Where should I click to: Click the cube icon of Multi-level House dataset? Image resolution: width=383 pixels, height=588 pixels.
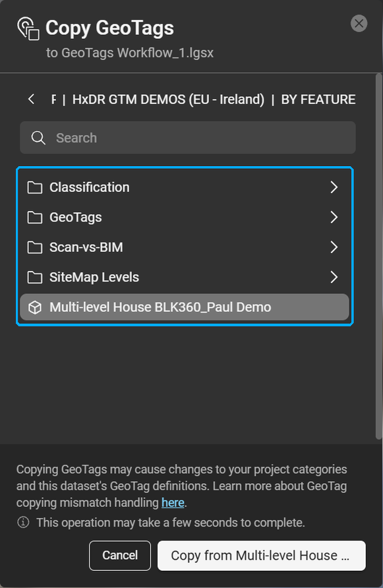35,307
